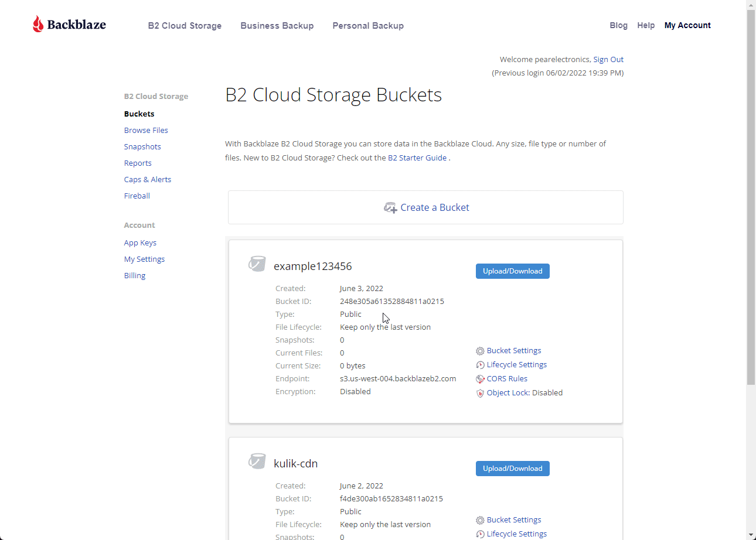Click clock icon for kulik-cdn Lifecycle Settings
The height and width of the screenshot is (540, 756).
(480, 534)
